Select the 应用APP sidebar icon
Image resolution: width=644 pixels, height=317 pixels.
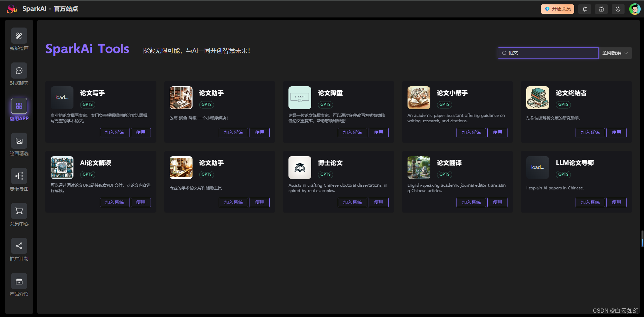tap(19, 106)
